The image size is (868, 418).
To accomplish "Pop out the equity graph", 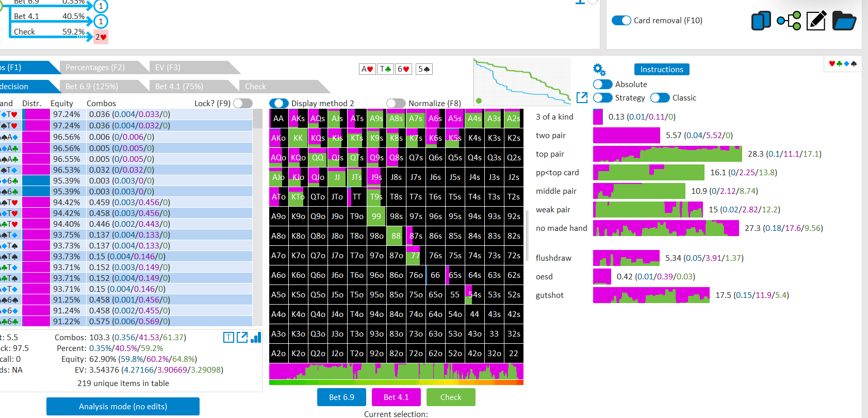I will pos(582,97).
